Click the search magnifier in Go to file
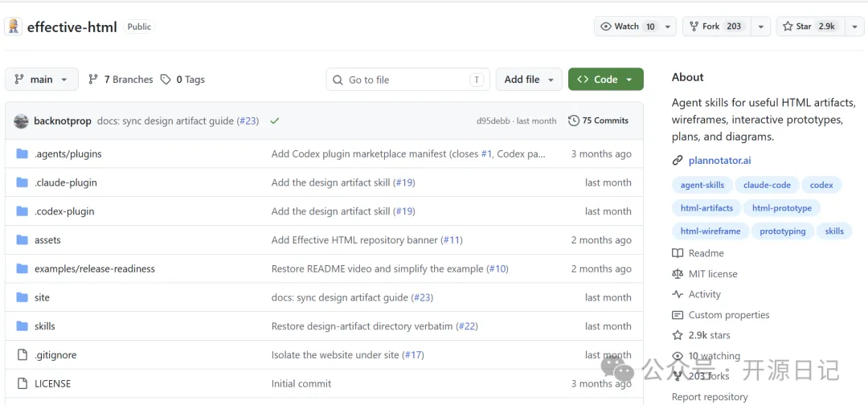 [x=338, y=80]
